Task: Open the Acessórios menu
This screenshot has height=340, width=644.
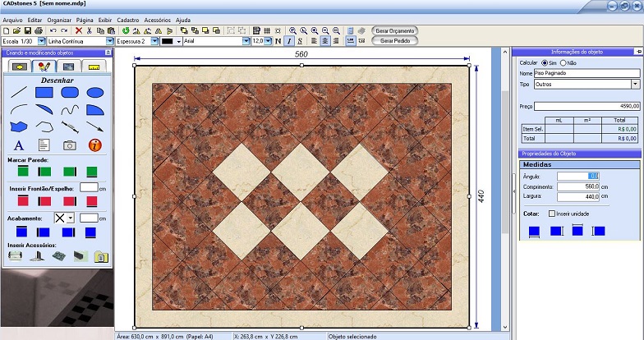Action: 158,20
